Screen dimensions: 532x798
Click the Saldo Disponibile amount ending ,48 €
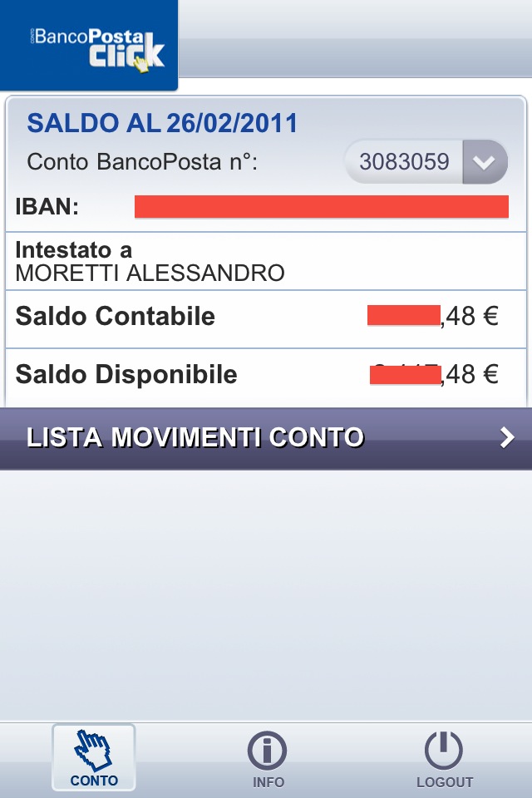[x=434, y=375]
